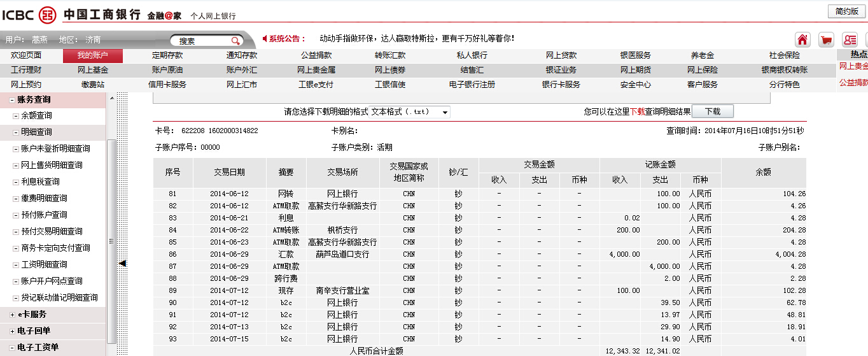
Task: Click the 根桥支行 cell in row 84
Action: tap(342, 230)
